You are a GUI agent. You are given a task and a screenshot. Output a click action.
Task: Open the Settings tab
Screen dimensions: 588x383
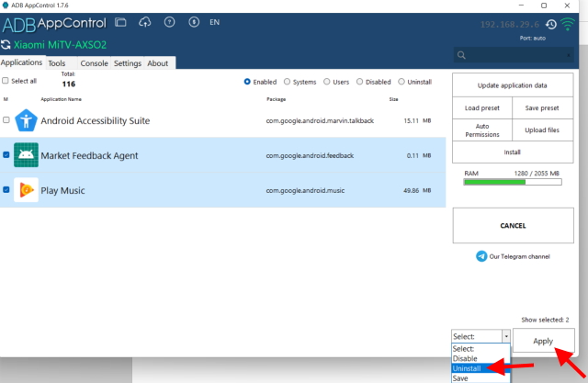[128, 63]
